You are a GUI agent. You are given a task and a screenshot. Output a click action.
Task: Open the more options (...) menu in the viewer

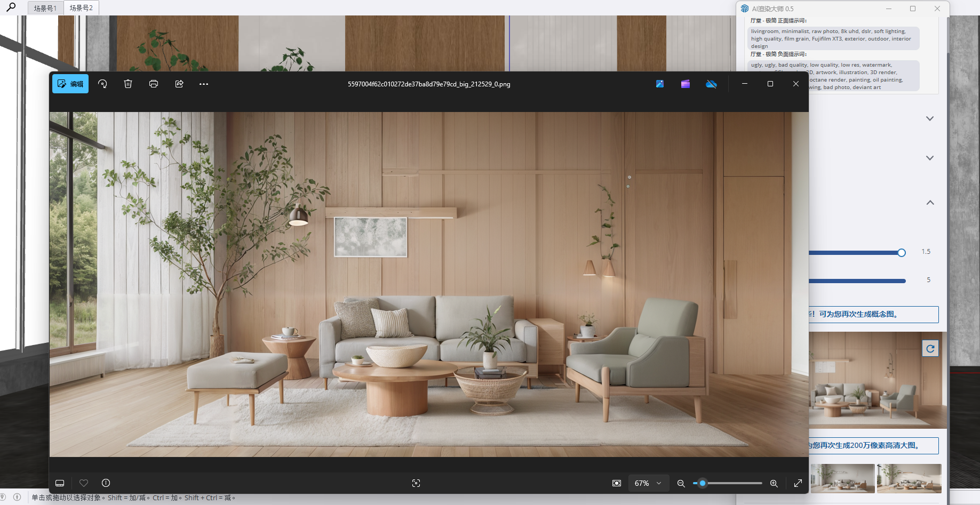(203, 84)
